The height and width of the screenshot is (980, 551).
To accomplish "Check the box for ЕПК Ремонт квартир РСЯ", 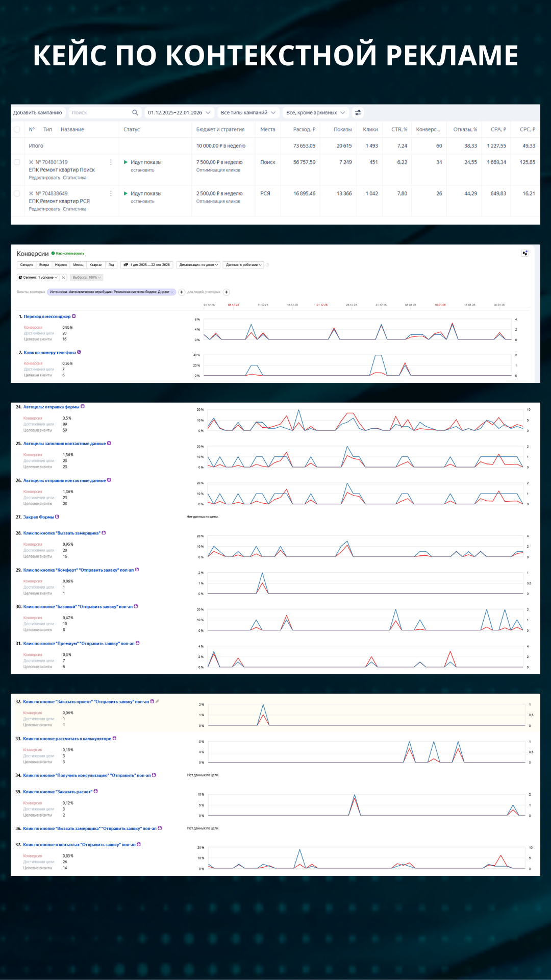I will click(17, 193).
